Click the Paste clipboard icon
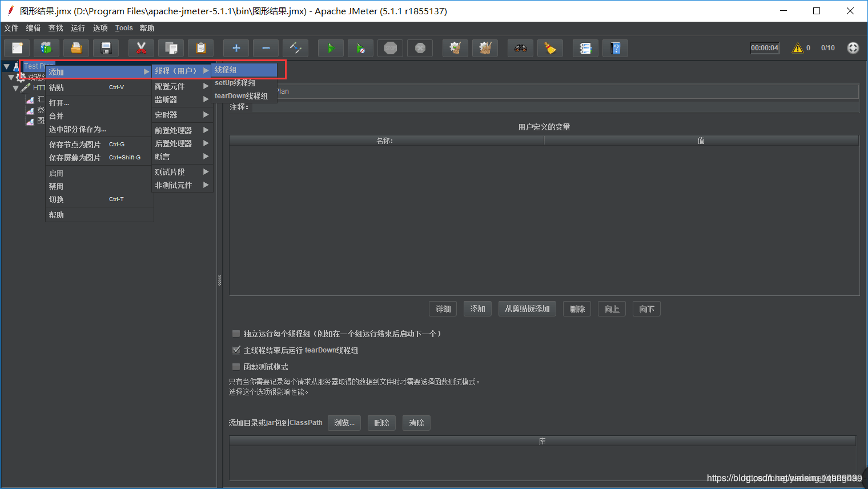Viewport: 868px width, 489px height. (x=200, y=48)
